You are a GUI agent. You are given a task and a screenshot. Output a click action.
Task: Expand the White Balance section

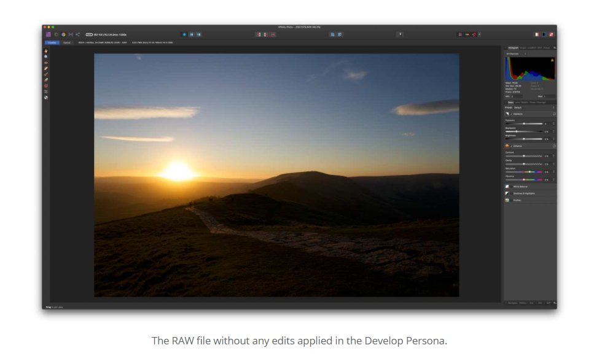pyautogui.click(x=530, y=187)
